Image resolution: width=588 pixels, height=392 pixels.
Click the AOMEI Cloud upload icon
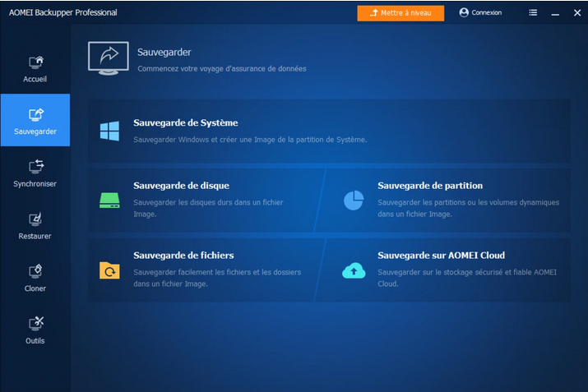(x=354, y=270)
